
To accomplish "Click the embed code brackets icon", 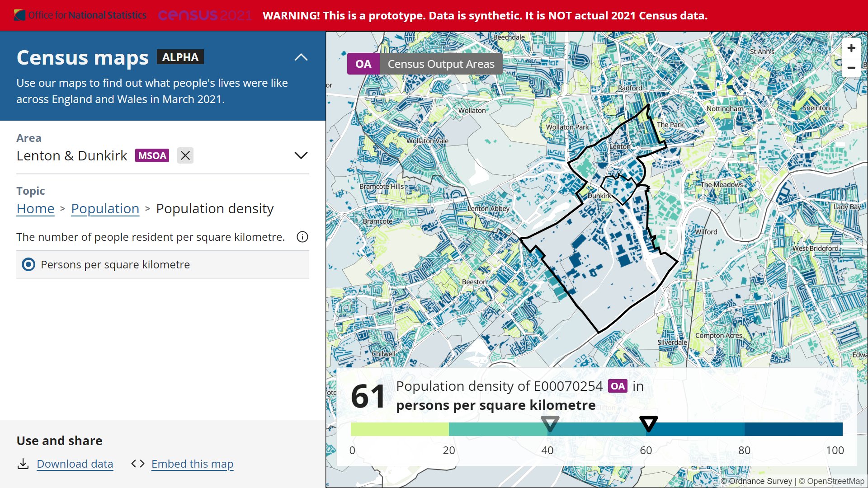I will click(138, 464).
